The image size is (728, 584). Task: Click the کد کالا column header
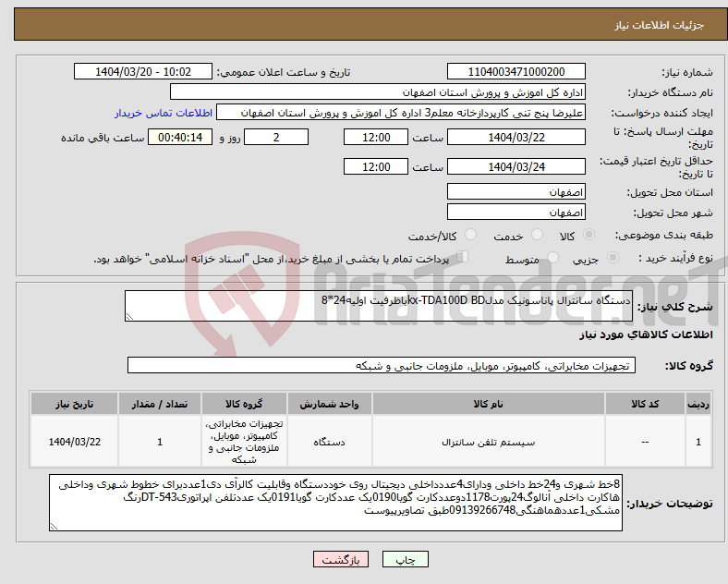point(645,404)
